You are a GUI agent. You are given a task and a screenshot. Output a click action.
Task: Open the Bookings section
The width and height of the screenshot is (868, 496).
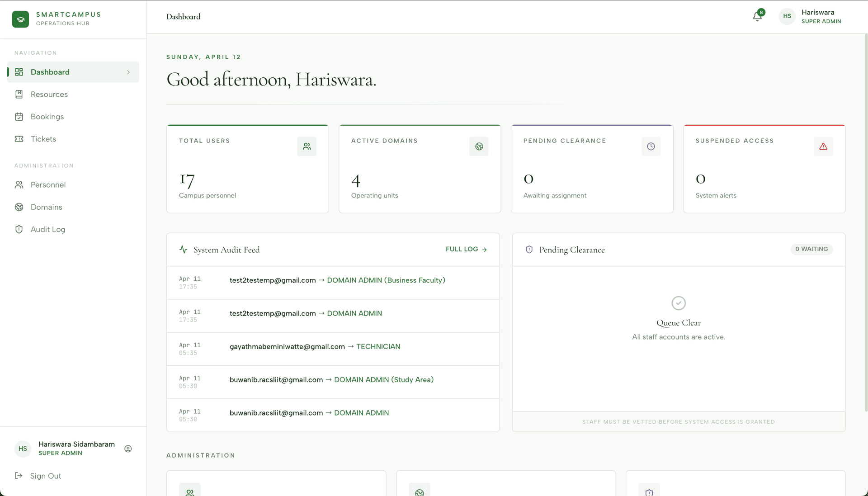73,117
